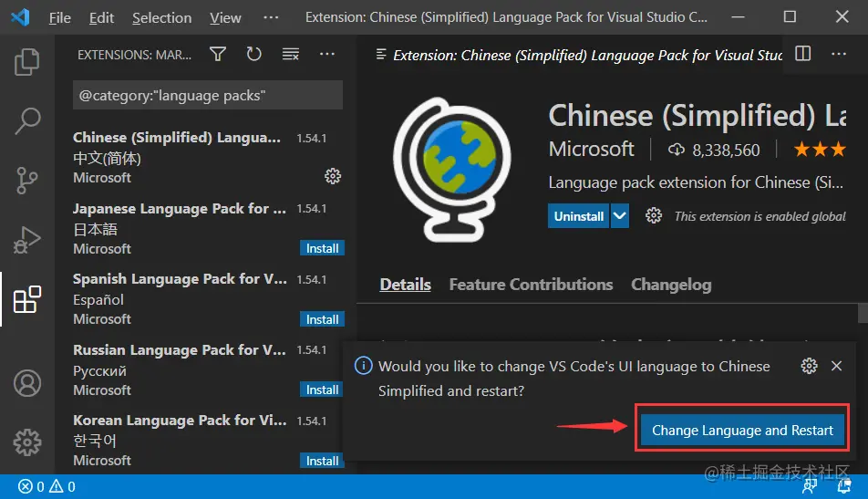This screenshot has width=868, height=499.
Task: Open the Manage gear in activity bar
Action: (27, 442)
